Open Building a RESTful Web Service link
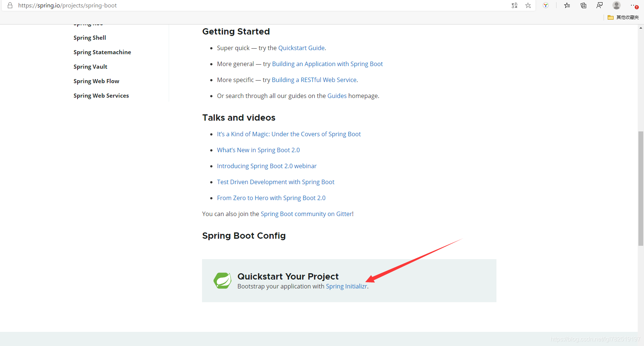The height and width of the screenshot is (346, 644). click(x=314, y=80)
